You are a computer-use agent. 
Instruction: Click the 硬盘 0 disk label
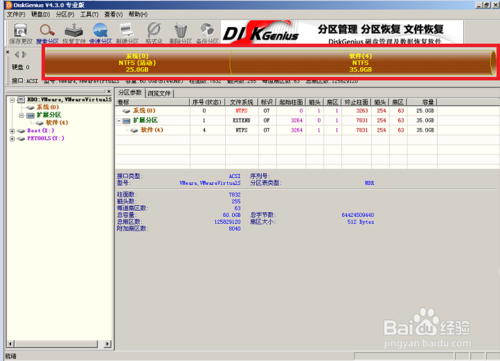click(21, 67)
